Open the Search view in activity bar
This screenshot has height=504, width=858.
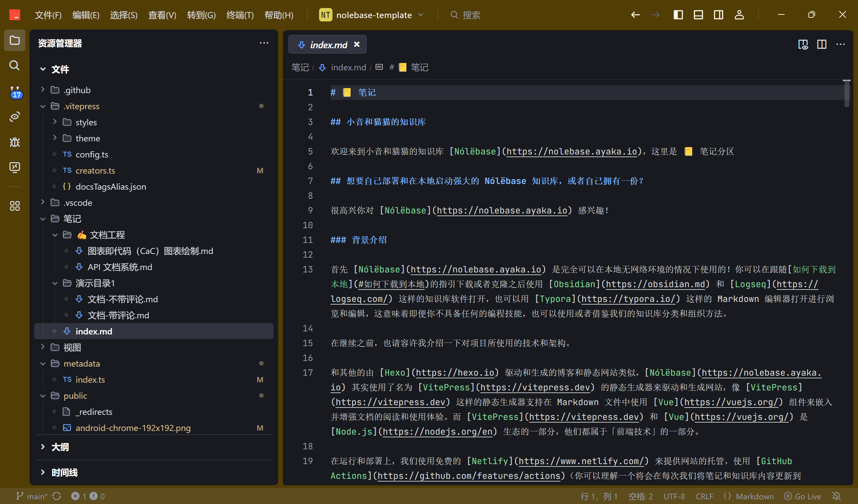click(x=14, y=65)
